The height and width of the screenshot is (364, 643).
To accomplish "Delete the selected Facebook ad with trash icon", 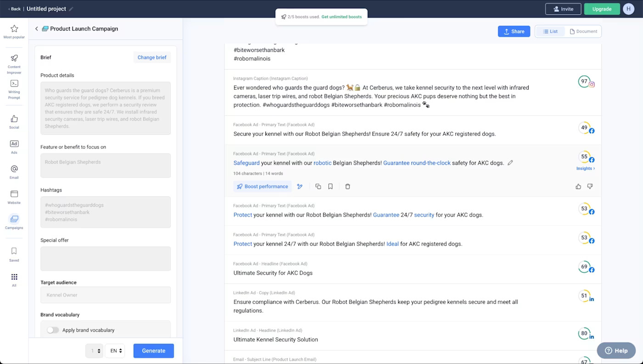I will (348, 186).
